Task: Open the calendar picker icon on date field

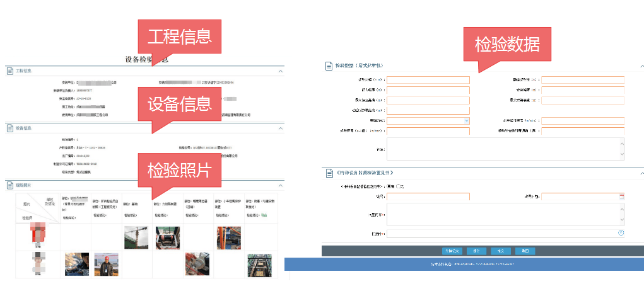Action: 621,196
